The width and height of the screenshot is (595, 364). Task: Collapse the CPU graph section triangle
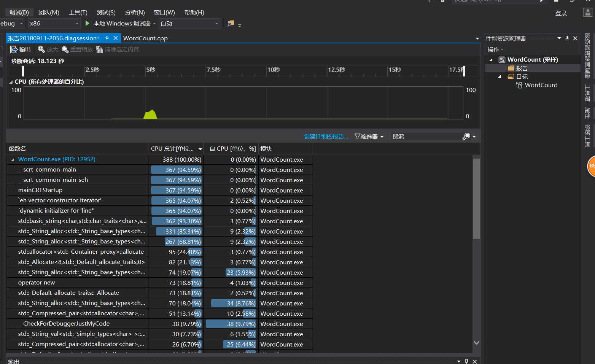[x=11, y=82]
